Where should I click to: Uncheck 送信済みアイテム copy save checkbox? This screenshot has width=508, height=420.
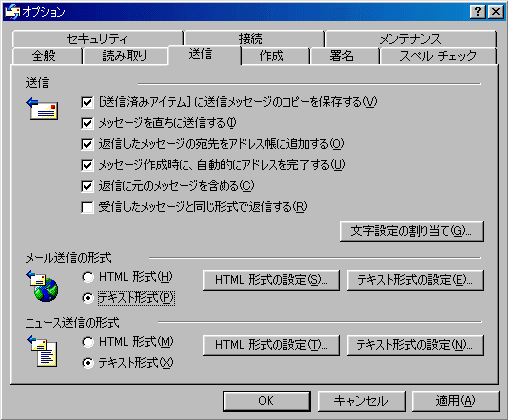pos(87,102)
